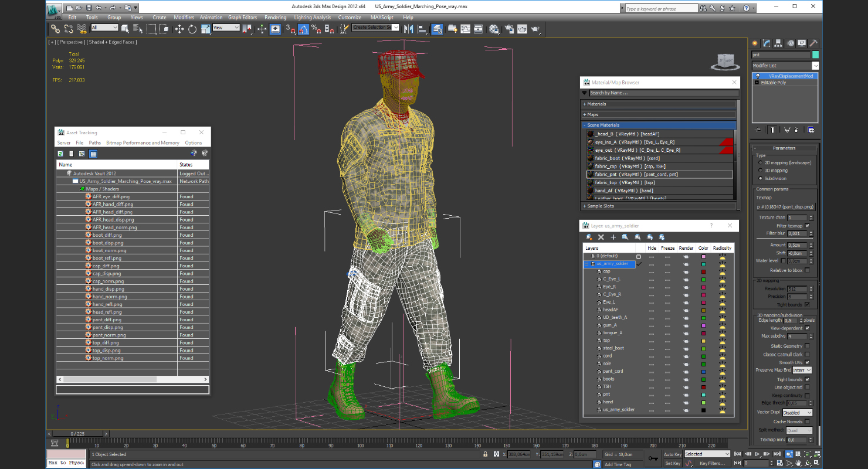The height and width of the screenshot is (469, 868).
Task: Toggle the selection lock padlock icon
Action: (x=485, y=454)
